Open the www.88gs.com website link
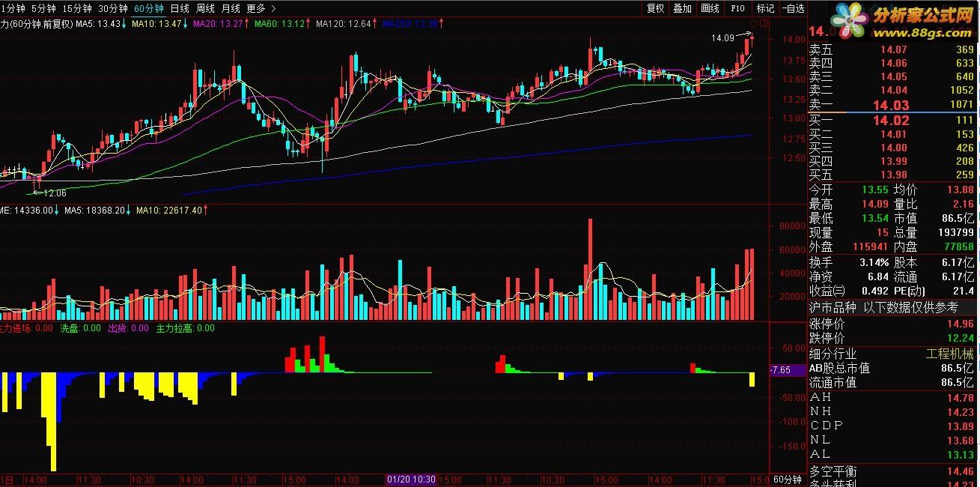The width and height of the screenshot is (980, 487). pos(922,32)
